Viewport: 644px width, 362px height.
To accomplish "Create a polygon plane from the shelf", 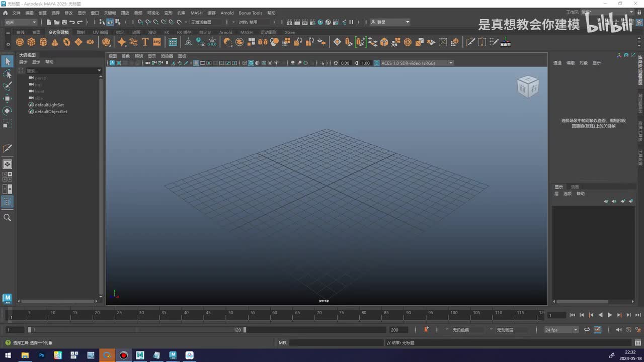I will pyautogui.click(x=78, y=42).
